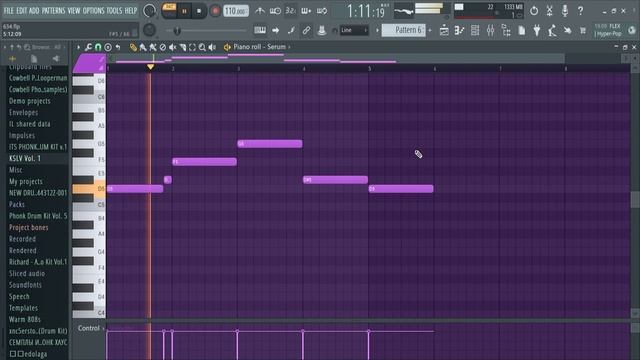Click the pattern step-sequencer pencil icon
Image resolution: width=640 pixels, height=360 pixels.
point(460,30)
